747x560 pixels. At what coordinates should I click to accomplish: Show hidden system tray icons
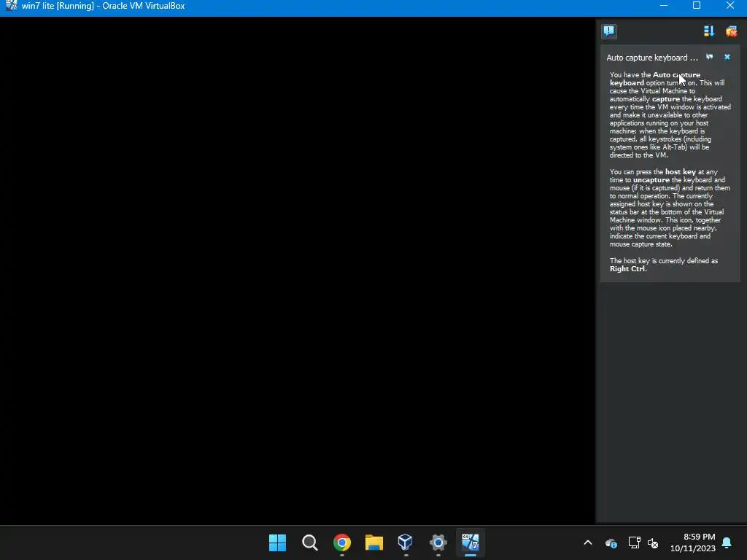click(x=588, y=542)
